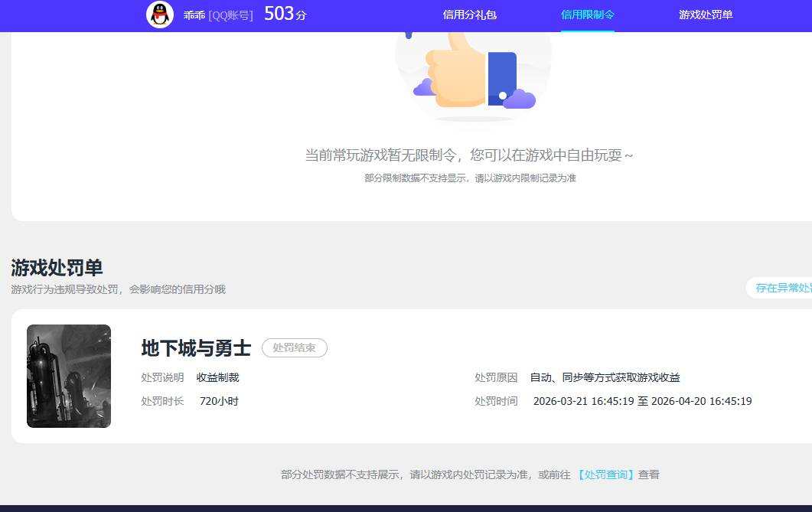The width and height of the screenshot is (812, 512).
Task: Open the 【处罚查询】 link
Action: coord(605,474)
